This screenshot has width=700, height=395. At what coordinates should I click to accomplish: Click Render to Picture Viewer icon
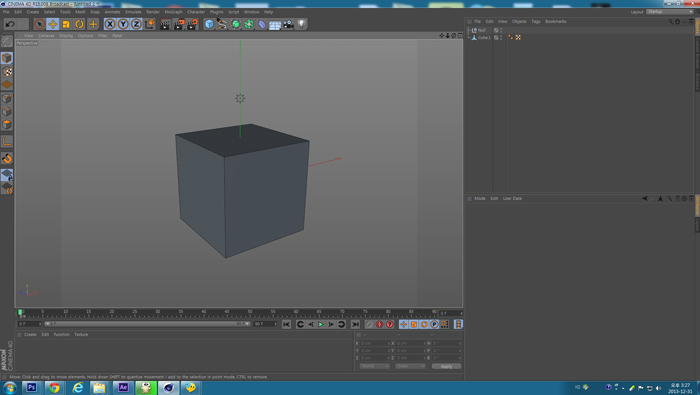click(x=179, y=24)
